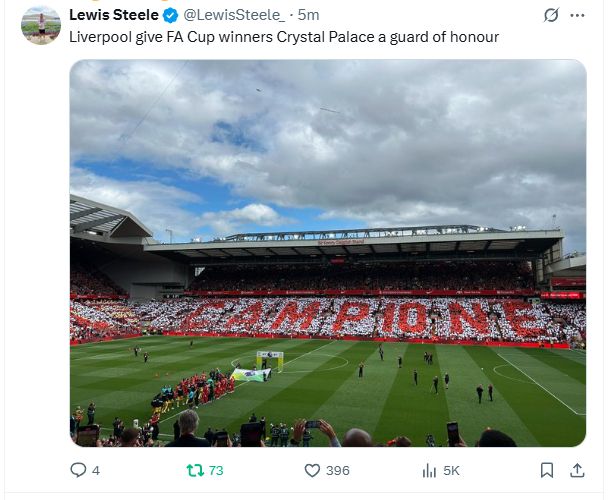Click the reply count 4
Viewport: 613px width, 500px height.
(x=96, y=470)
